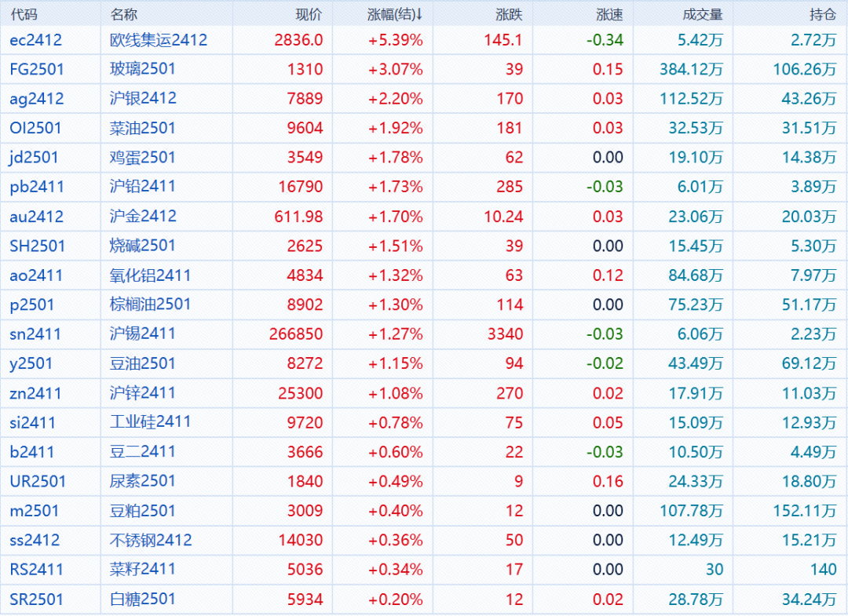The height and width of the screenshot is (616, 848).
Task: Select the 沪铅2411 name link
Action: [143, 187]
